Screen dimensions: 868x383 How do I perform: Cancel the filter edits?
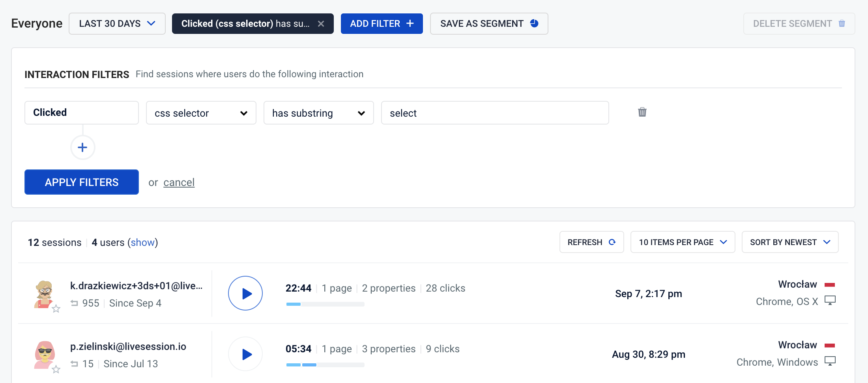(x=179, y=182)
